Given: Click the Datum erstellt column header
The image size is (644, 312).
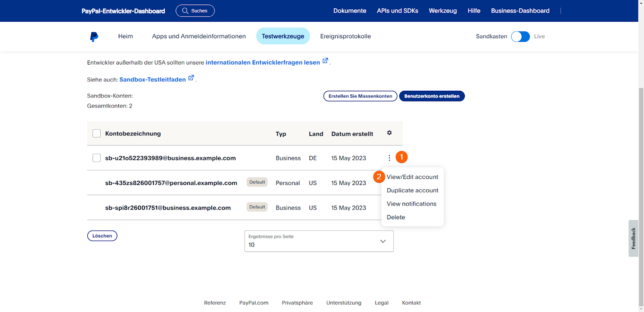Looking at the screenshot, I should pos(352,134).
